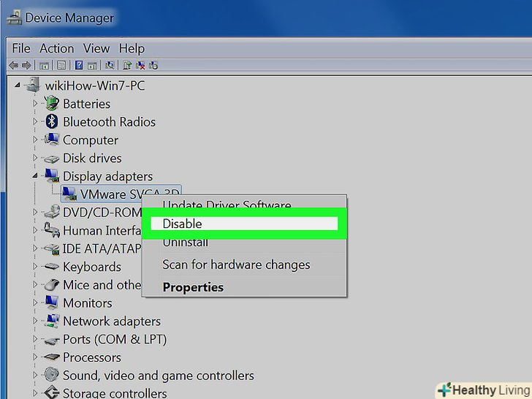Expand the IDE ATA/ATAPI controllers category
Image resolution: width=532 pixels, height=399 pixels.
coord(35,248)
